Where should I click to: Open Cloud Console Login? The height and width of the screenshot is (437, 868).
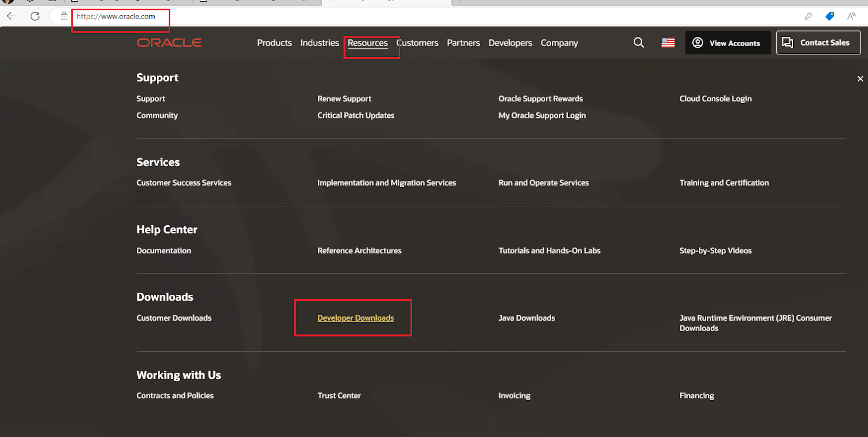(716, 99)
